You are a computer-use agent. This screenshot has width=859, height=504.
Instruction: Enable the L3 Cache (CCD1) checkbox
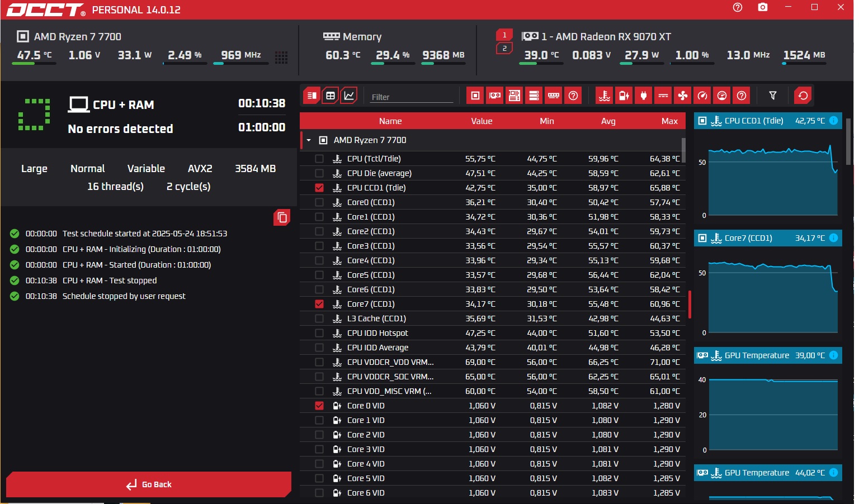pyautogui.click(x=319, y=318)
